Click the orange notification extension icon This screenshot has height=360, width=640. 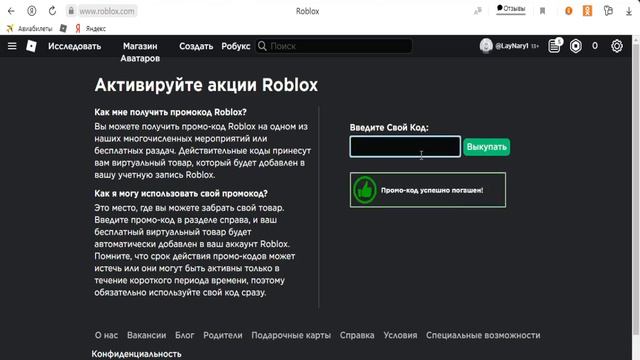568,11
